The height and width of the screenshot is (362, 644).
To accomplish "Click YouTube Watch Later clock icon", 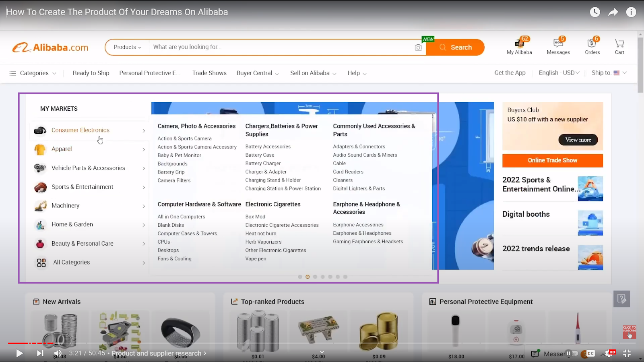I will pyautogui.click(x=595, y=12).
